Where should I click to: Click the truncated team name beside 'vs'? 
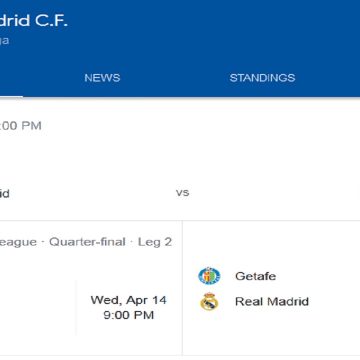pyautogui.click(x=5, y=193)
